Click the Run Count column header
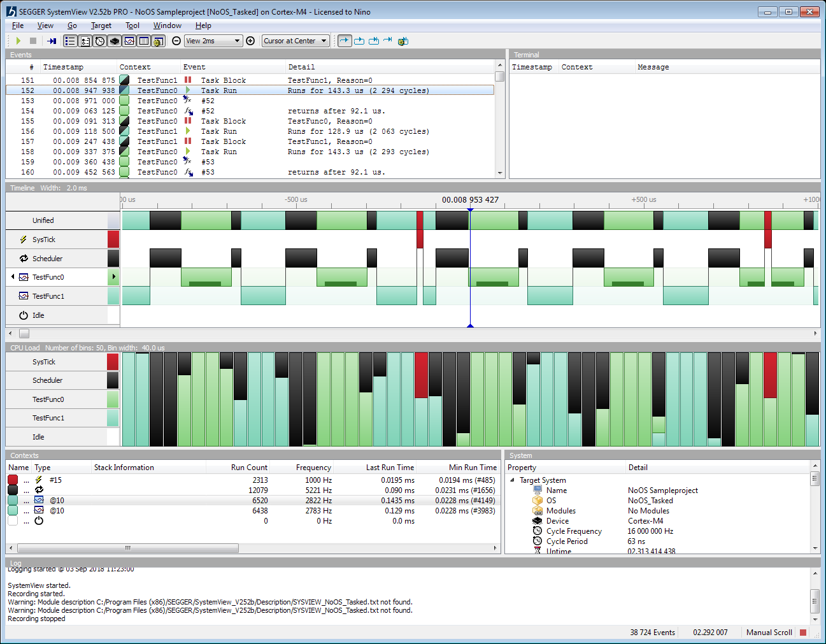The width and height of the screenshot is (826, 644). [249, 468]
